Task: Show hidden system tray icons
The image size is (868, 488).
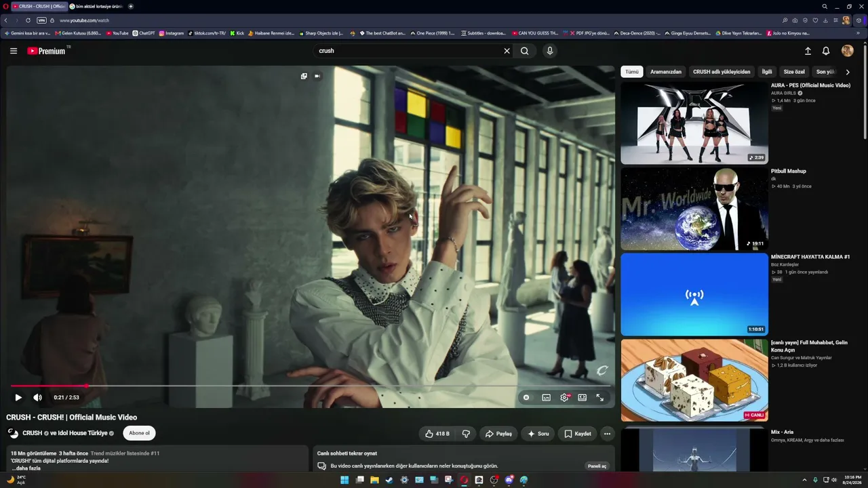Action: pyautogui.click(x=805, y=480)
